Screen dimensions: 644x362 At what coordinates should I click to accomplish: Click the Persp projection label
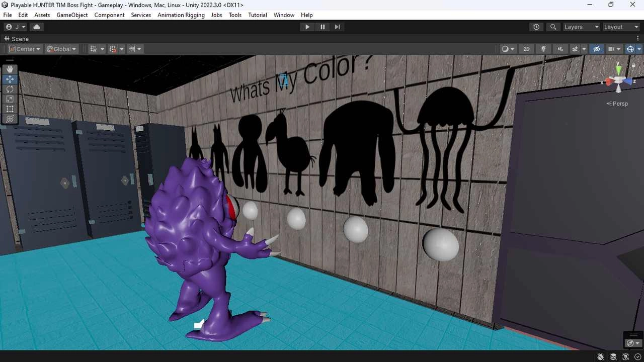tap(617, 104)
